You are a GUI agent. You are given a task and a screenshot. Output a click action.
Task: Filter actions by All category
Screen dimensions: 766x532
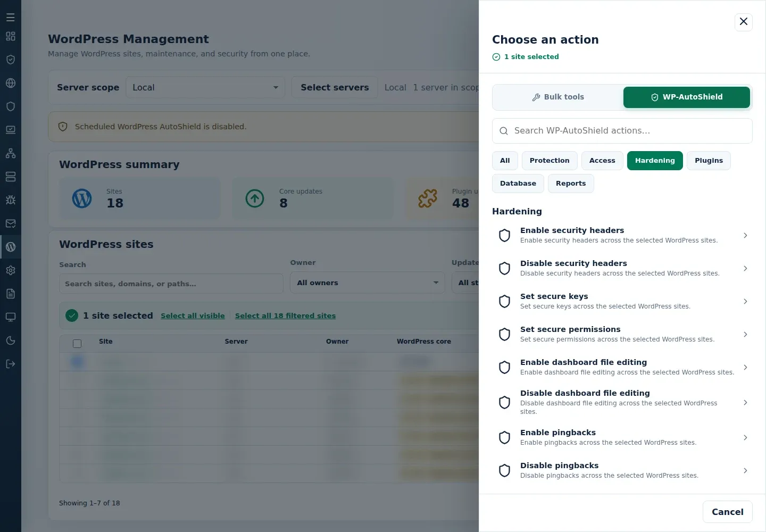pos(505,161)
